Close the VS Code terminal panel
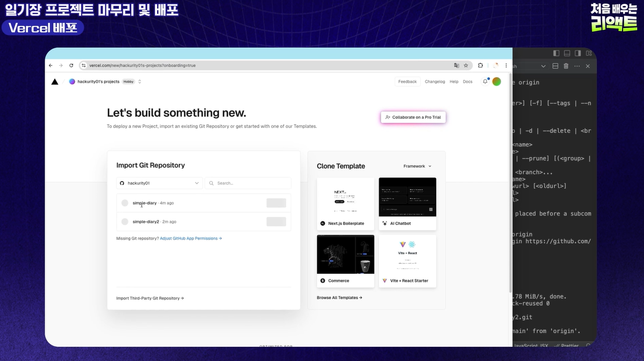The image size is (644, 361). [588, 66]
